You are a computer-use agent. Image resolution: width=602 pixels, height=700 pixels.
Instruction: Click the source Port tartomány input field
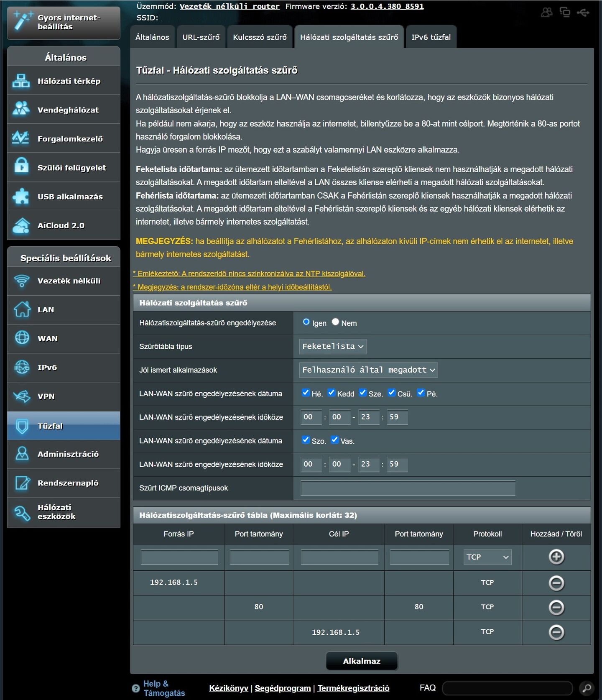(x=259, y=557)
